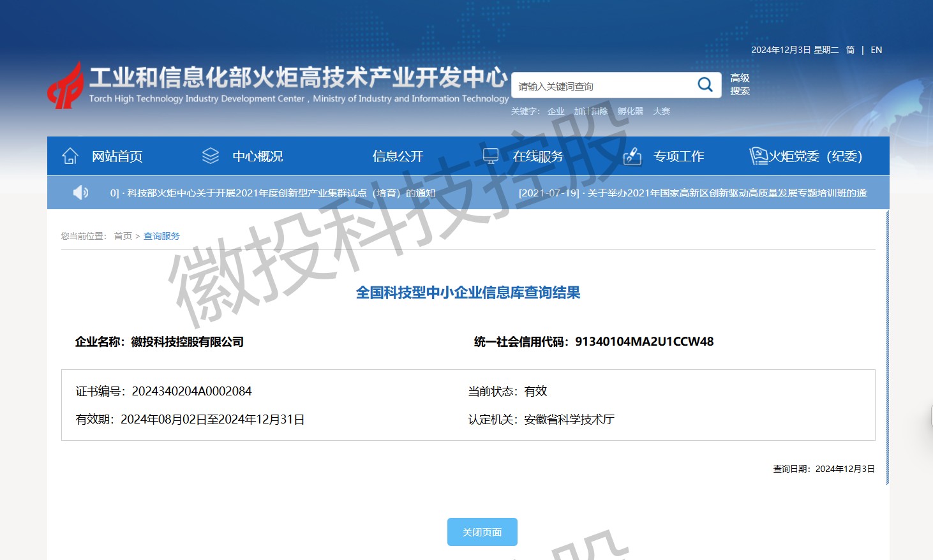
Task: Go to 首页 in breadcrumb
Action: click(123, 236)
